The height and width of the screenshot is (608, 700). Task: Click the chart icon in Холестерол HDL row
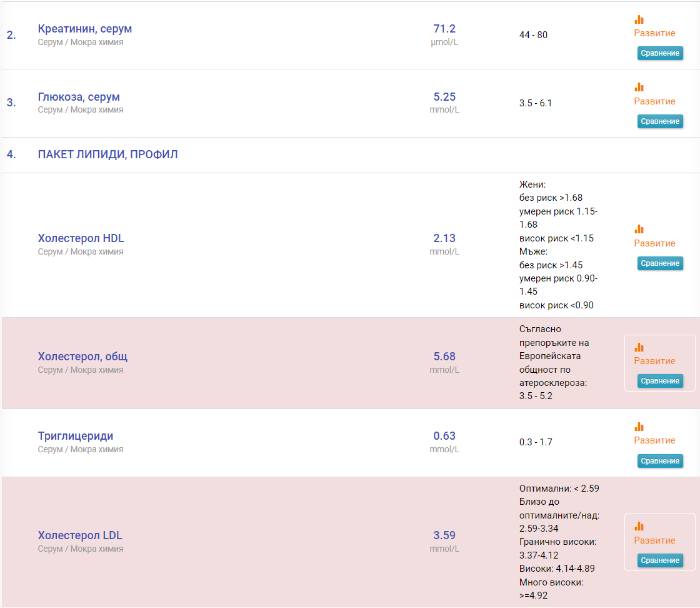(639, 229)
